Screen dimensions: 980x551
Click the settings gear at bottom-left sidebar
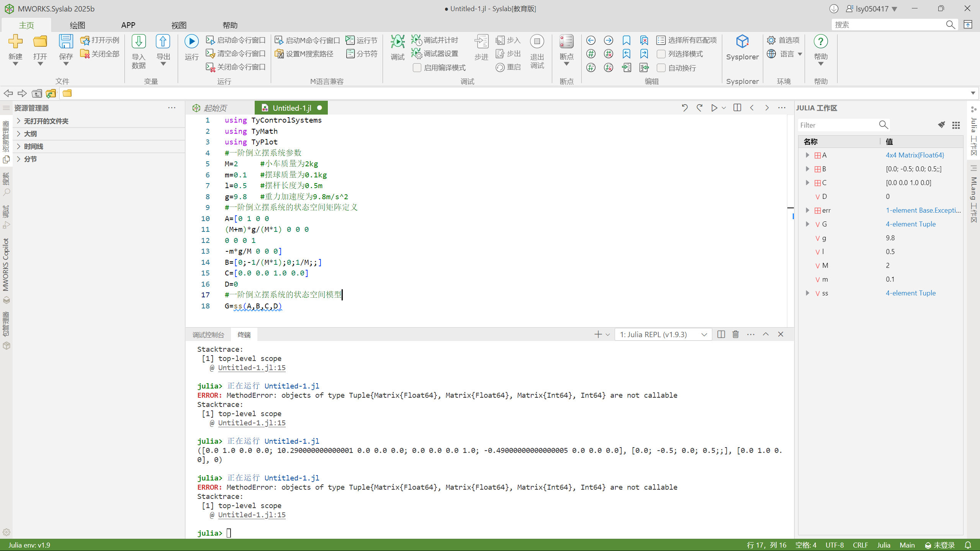tap(7, 532)
